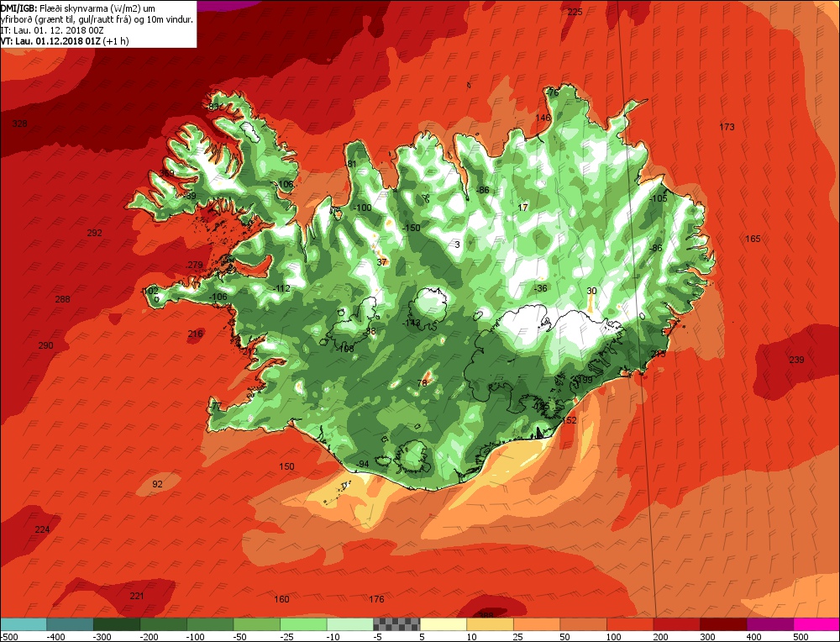The image size is (840, 642).
Task: Click the land value -36 north of Vatnajökull
Action: (x=541, y=288)
